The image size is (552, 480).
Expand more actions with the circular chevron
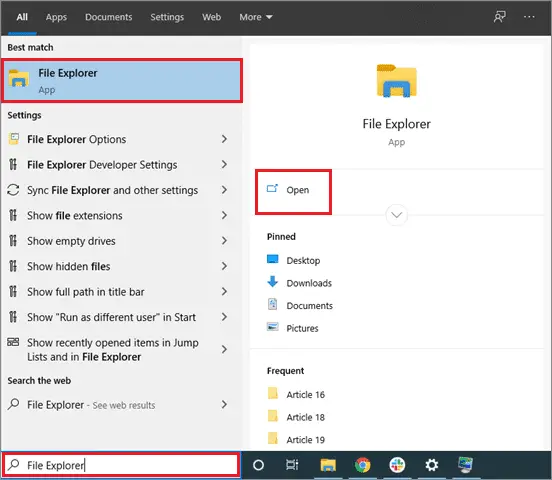tap(396, 214)
